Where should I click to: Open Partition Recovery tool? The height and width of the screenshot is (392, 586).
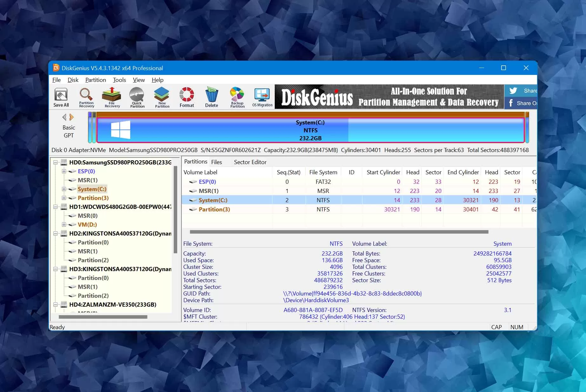86,97
